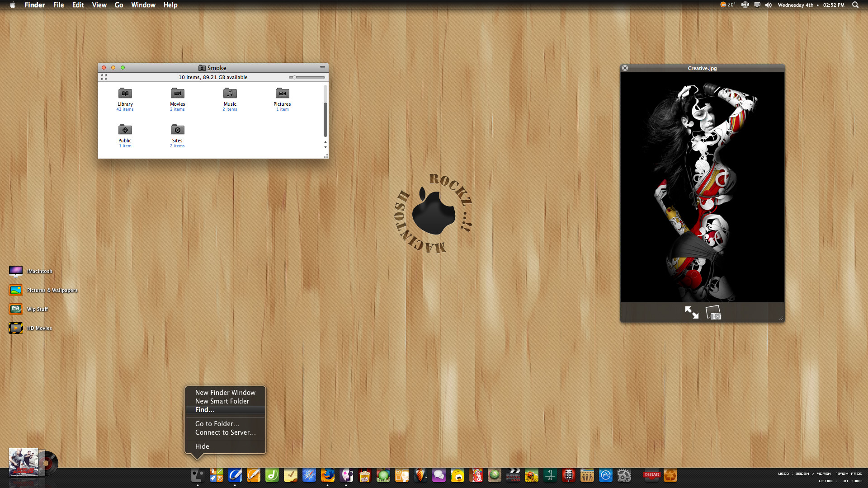Viewport: 868px width, 488px height.
Task: Close the Creative.jpg preview panel
Action: 625,68
